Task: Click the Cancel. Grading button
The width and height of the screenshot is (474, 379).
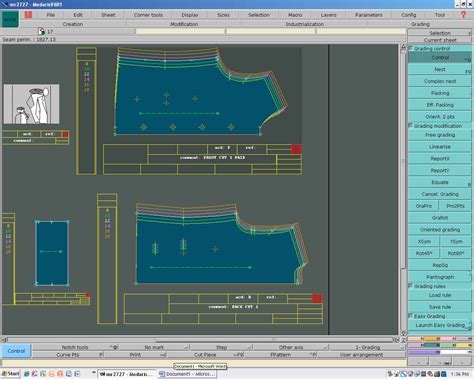Action: click(440, 194)
